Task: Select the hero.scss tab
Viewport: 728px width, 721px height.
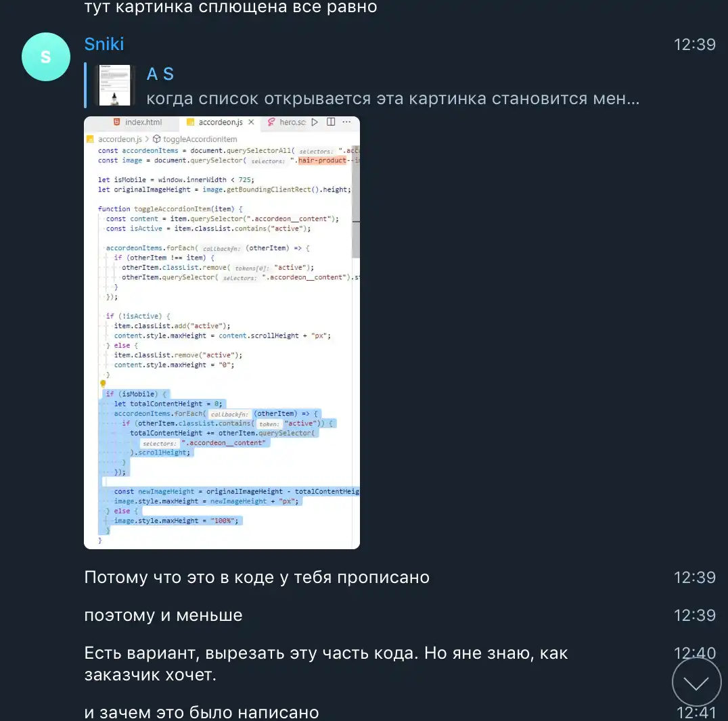Action: click(286, 122)
